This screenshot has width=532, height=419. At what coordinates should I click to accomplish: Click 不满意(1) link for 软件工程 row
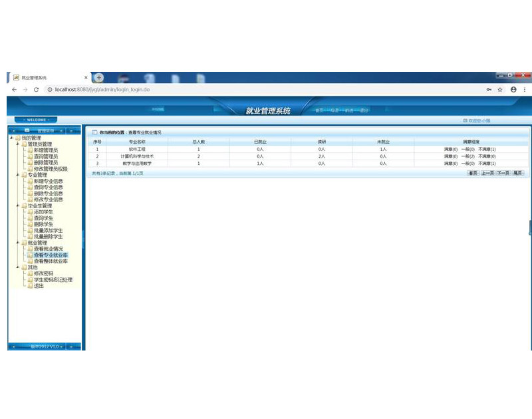(487, 149)
